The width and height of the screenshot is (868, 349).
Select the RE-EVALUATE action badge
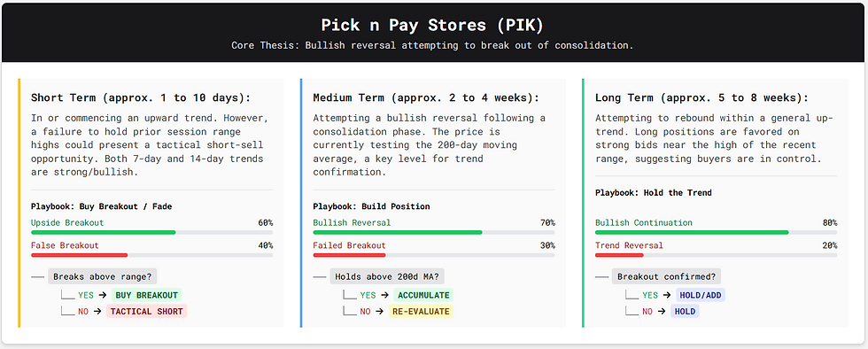point(421,311)
